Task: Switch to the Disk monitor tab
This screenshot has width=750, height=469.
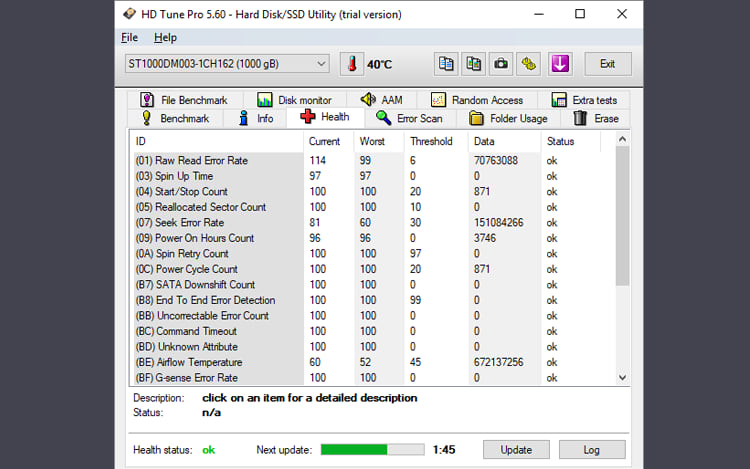Action: (x=295, y=100)
